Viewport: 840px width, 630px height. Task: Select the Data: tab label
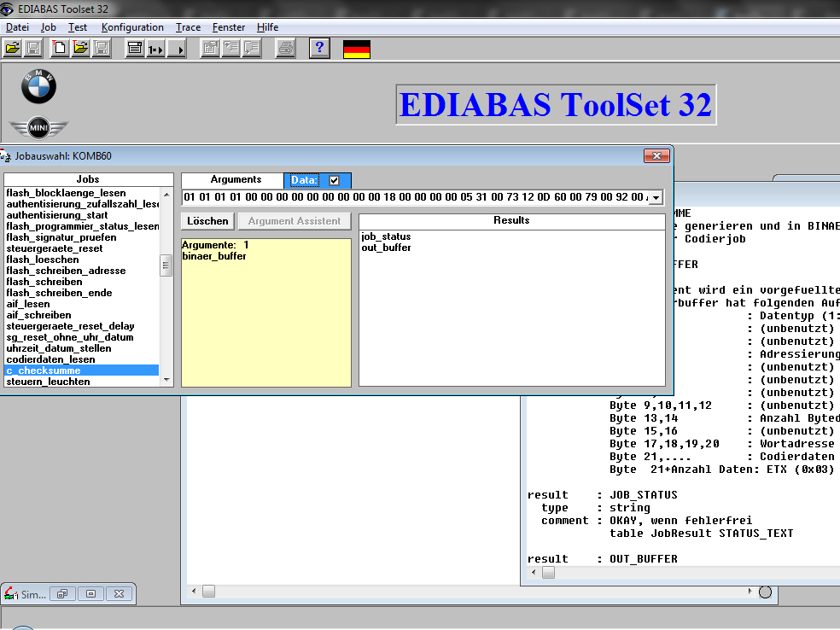304,180
